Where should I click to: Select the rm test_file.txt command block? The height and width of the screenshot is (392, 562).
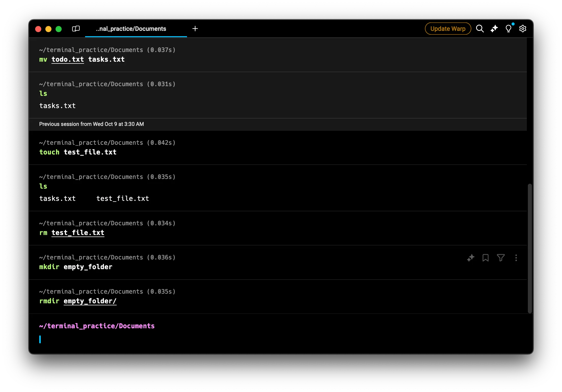(x=255, y=228)
